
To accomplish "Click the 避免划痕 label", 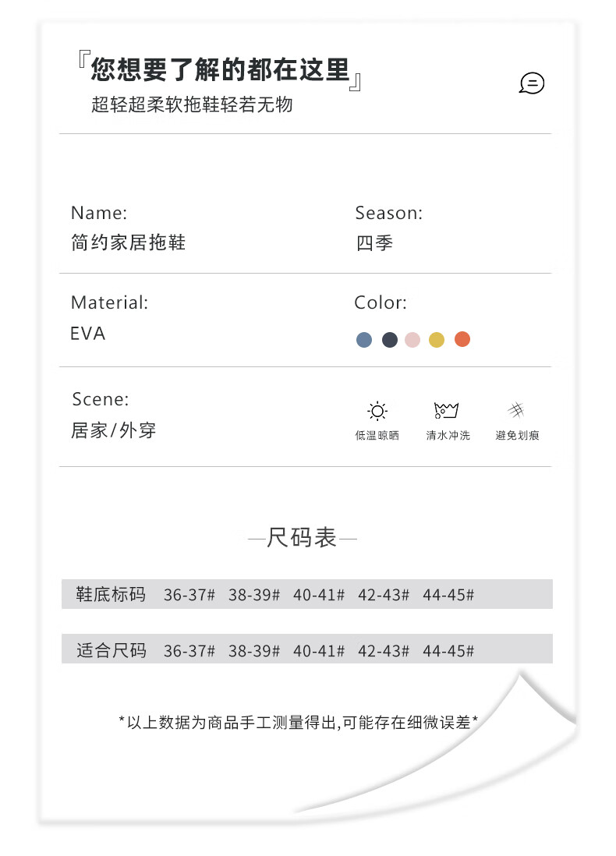I will (x=517, y=435).
